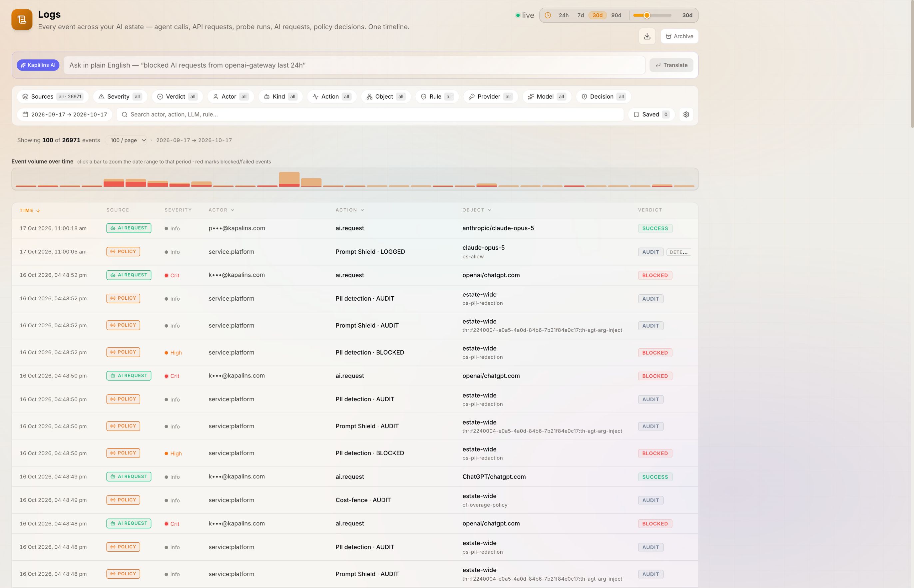Click the Translate button
The width and height of the screenshot is (914, 588).
click(x=671, y=65)
